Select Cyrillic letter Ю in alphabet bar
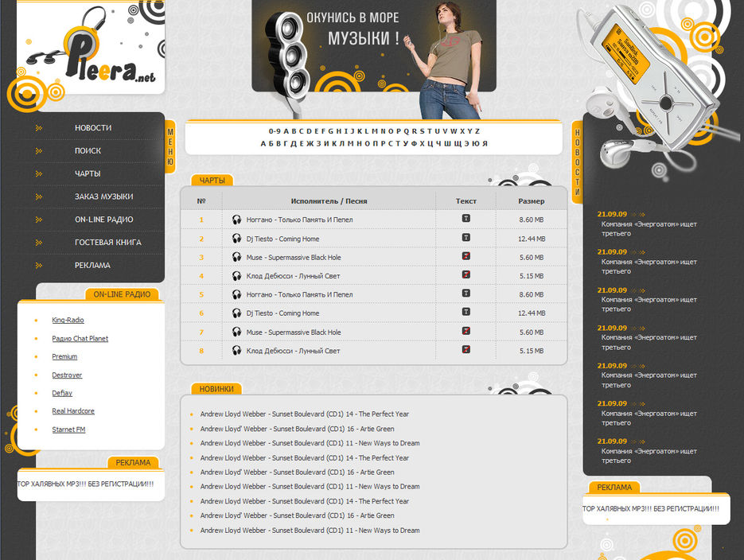744x560 pixels. click(475, 144)
